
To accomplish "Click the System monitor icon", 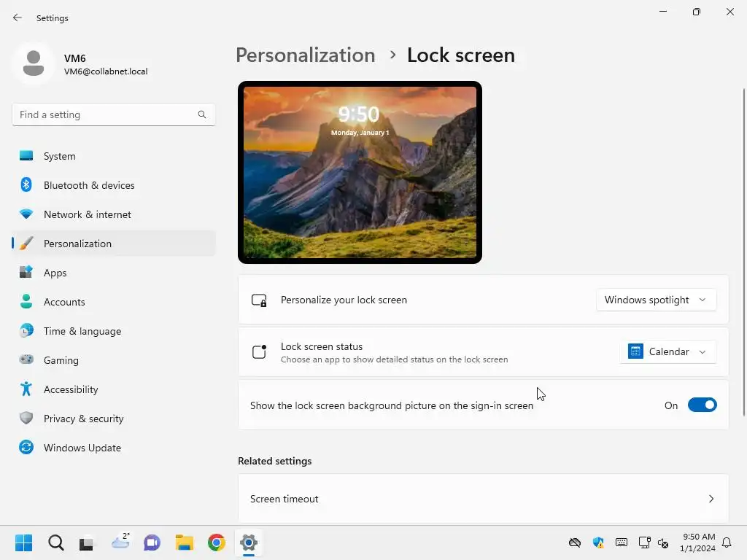I will (x=26, y=156).
